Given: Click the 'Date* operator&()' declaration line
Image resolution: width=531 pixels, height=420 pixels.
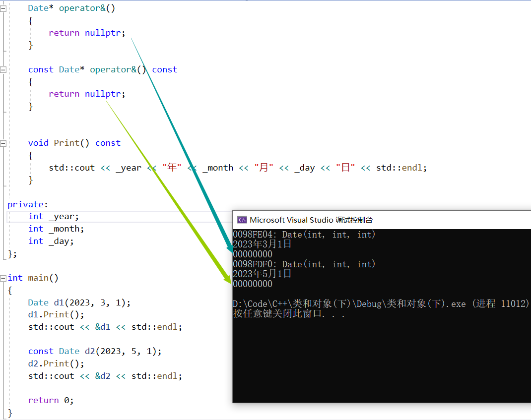Looking at the screenshot, I should (71, 8).
